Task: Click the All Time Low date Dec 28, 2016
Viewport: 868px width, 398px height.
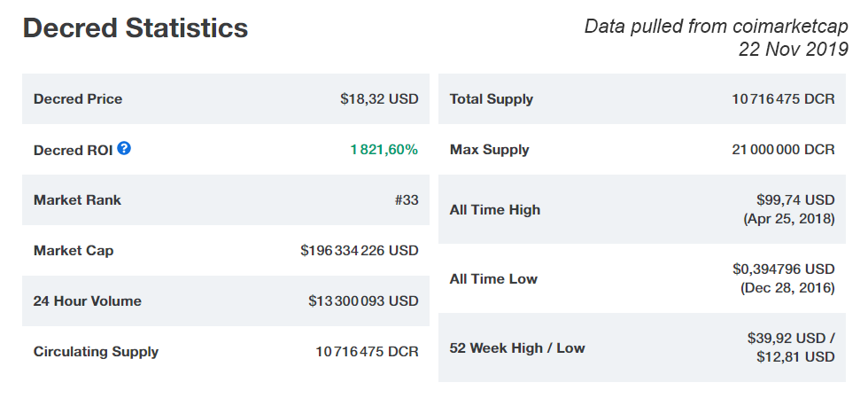Action: (787, 288)
